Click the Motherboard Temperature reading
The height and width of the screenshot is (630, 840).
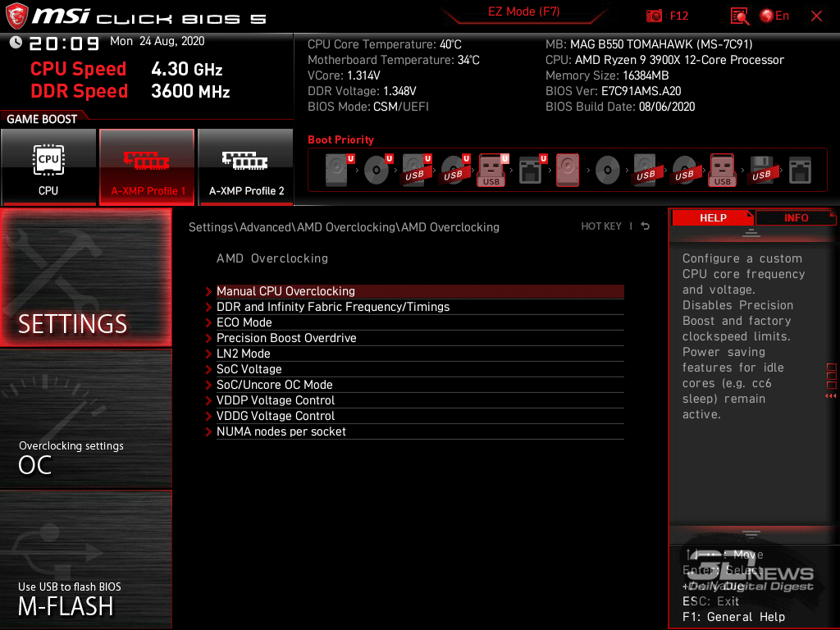393,60
